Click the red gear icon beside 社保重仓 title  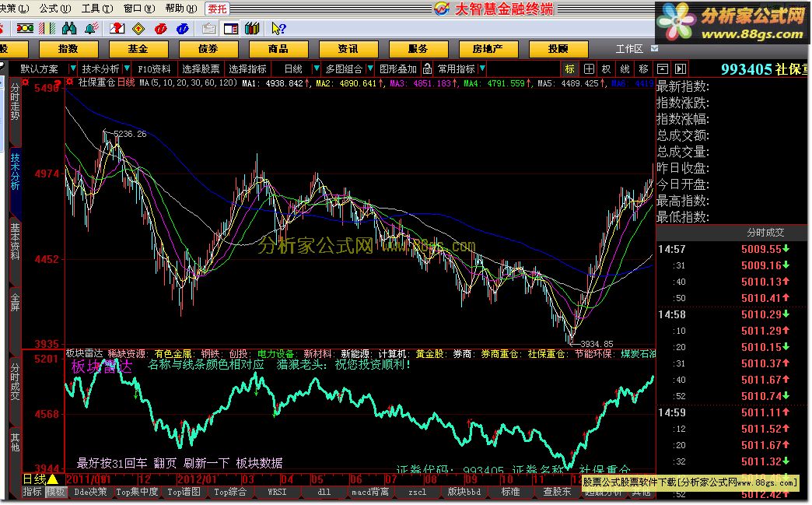[x=70, y=82]
